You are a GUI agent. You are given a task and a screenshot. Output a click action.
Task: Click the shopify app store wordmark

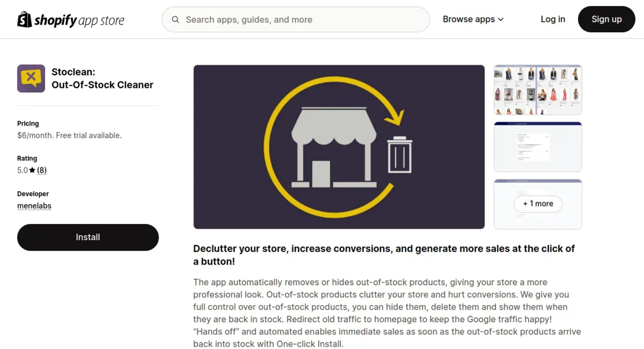[79, 20]
